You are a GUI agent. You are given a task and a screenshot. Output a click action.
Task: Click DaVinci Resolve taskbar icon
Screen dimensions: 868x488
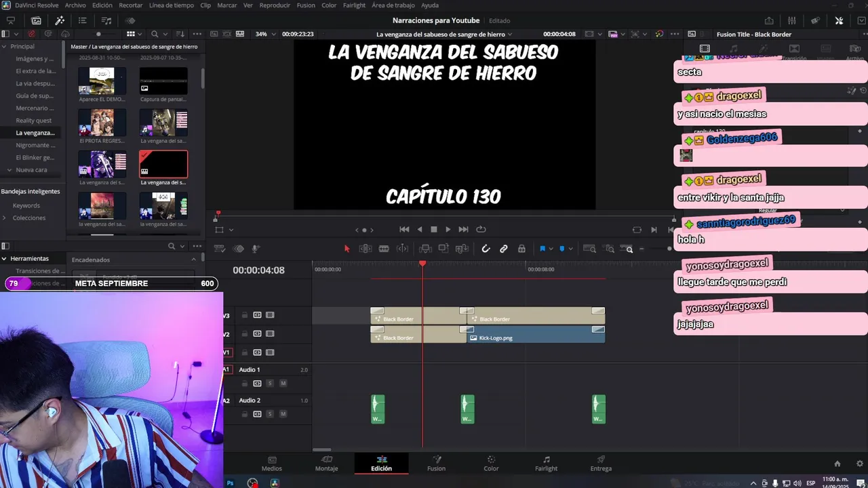pyautogui.click(x=275, y=483)
